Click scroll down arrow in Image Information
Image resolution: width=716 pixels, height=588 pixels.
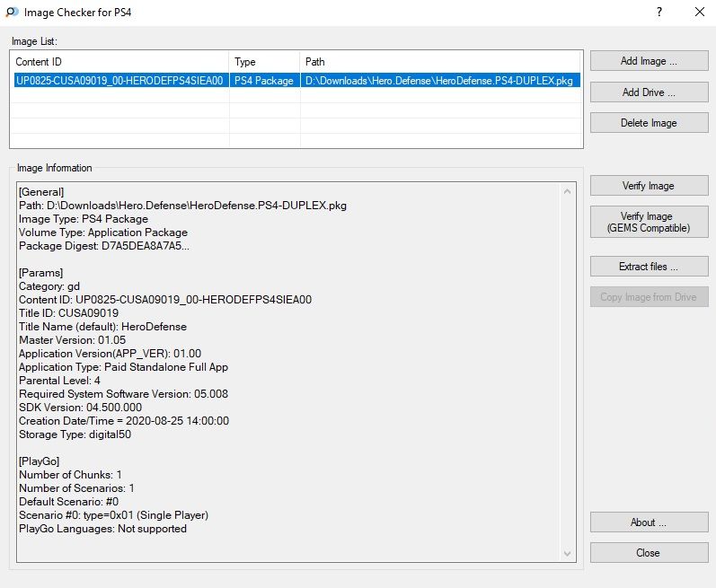click(x=567, y=554)
